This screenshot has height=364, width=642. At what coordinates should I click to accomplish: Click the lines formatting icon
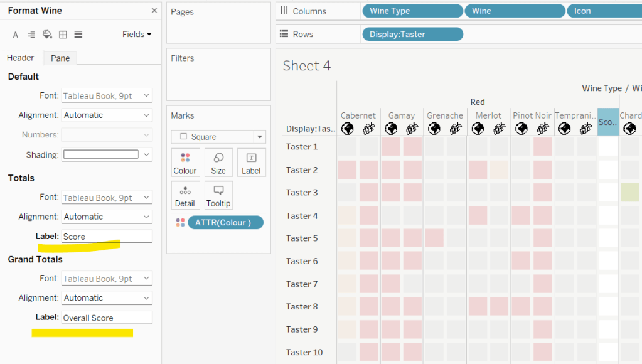pyautogui.click(x=78, y=35)
